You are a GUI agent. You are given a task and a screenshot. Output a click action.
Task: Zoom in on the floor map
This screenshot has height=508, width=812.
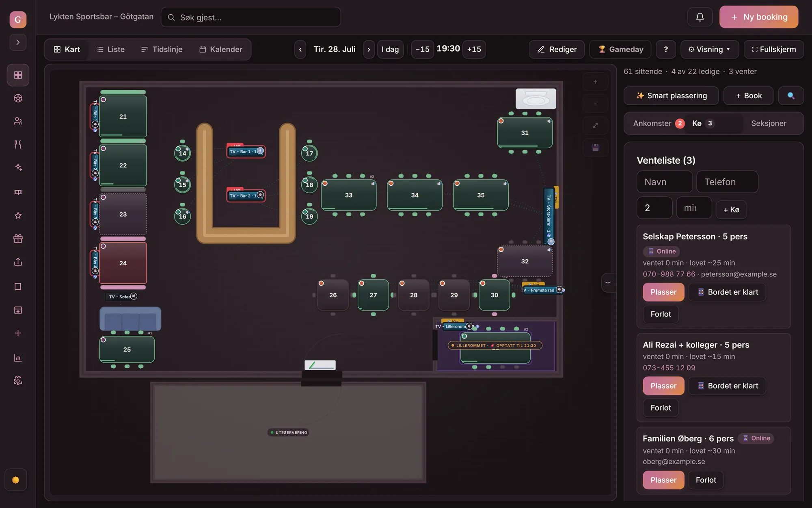[595, 82]
